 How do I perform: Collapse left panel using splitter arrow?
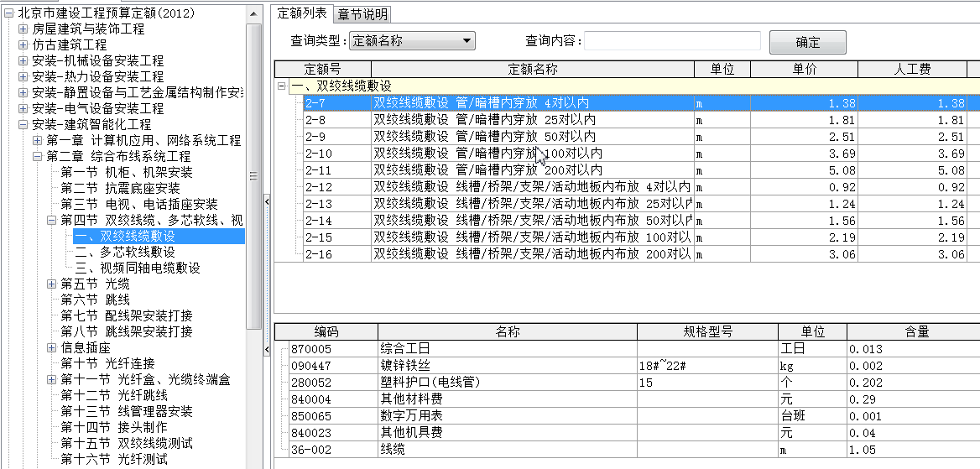(268, 201)
